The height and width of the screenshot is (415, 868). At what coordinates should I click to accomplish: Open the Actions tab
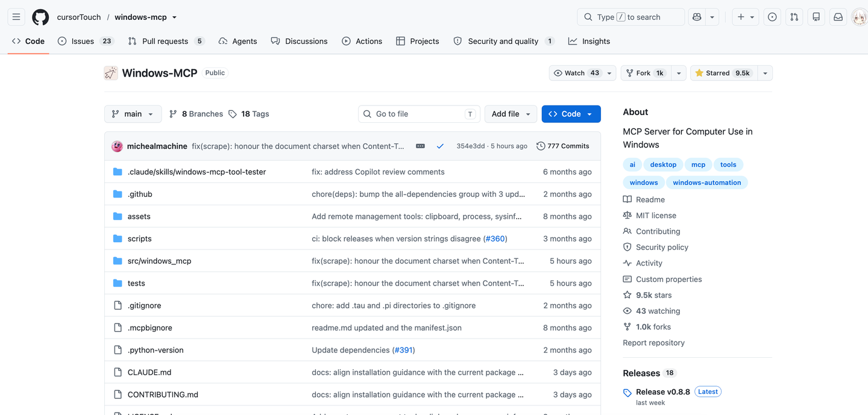pyautogui.click(x=362, y=41)
